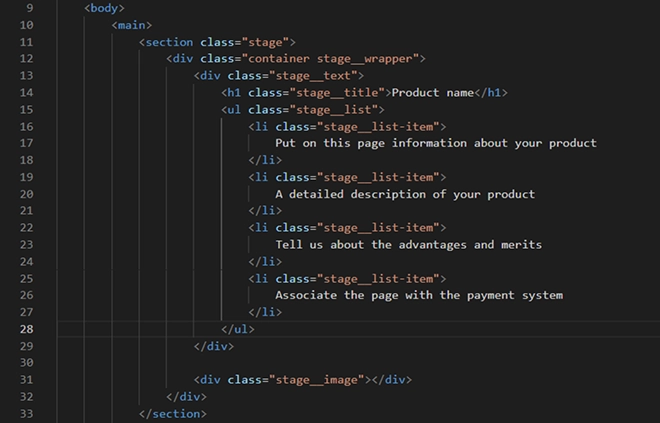
Task: Click the closing li tag on line 18
Action: tap(265, 160)
